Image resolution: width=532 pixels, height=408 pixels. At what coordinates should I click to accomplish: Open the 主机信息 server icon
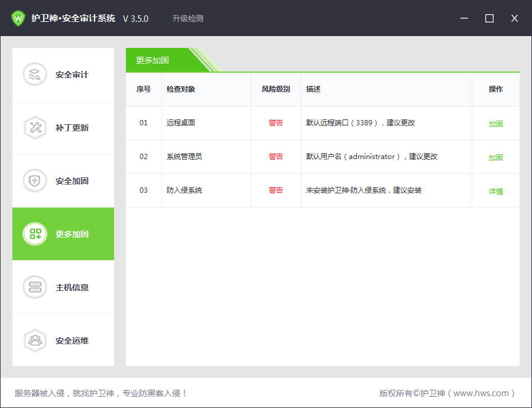pos(35,287)
